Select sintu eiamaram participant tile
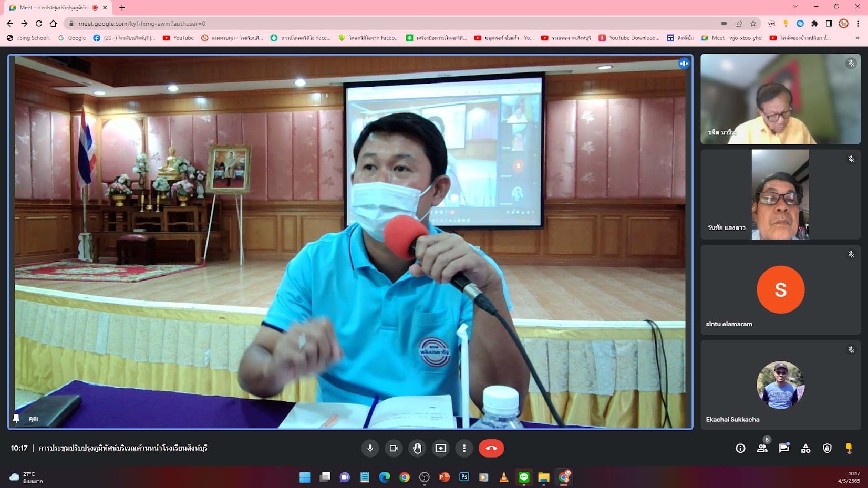The width and height of the screenshot is (868, 488). pos(780,290)
